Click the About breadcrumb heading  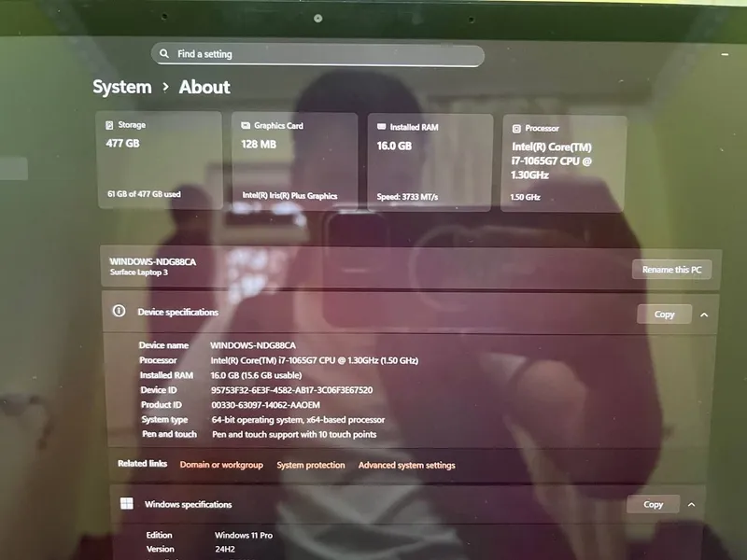204,87
